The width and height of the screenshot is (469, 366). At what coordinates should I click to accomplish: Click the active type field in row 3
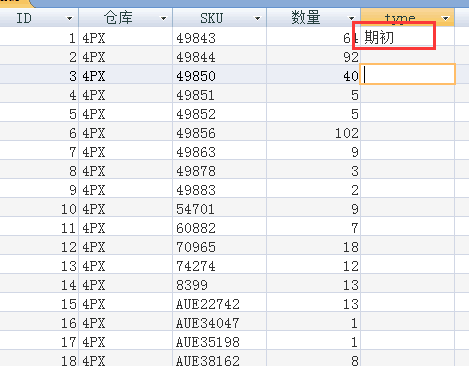pyautogui.click(x=408, y=74)
